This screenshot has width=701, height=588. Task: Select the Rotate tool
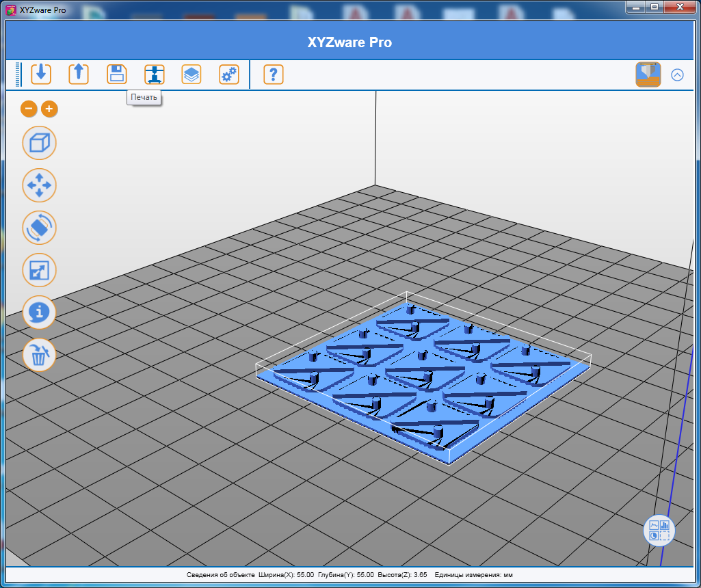[39, 228]
